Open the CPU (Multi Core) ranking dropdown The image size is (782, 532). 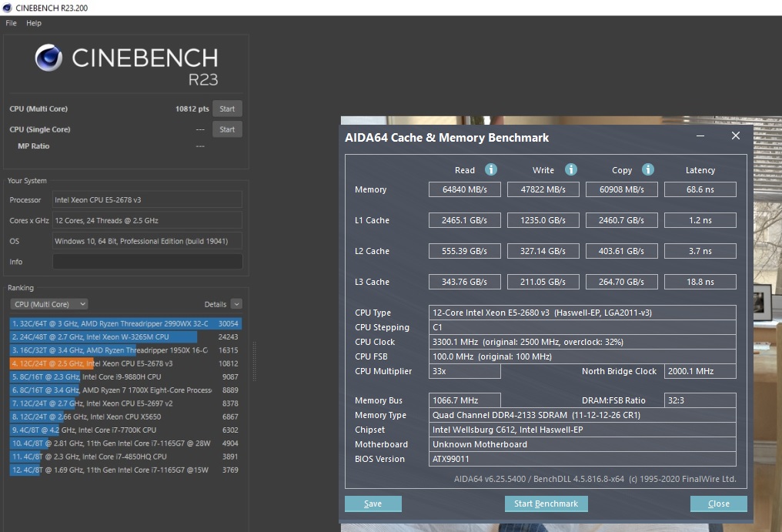(49, 304)
